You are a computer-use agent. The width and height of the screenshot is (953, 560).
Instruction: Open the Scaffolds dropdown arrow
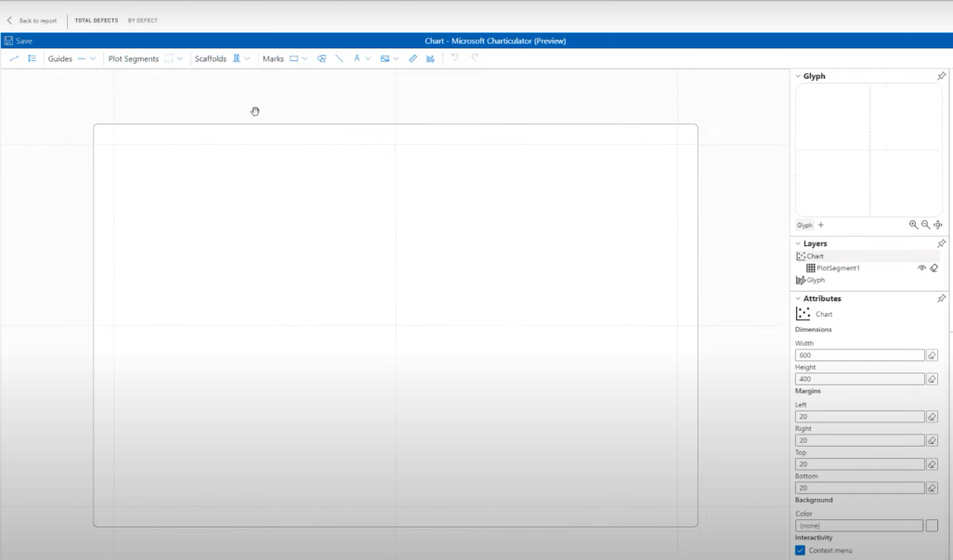coord(247,59)
